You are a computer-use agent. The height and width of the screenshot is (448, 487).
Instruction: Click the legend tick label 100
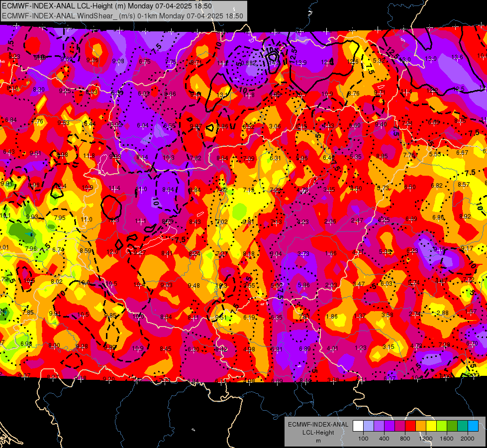[x=363, y=439]
